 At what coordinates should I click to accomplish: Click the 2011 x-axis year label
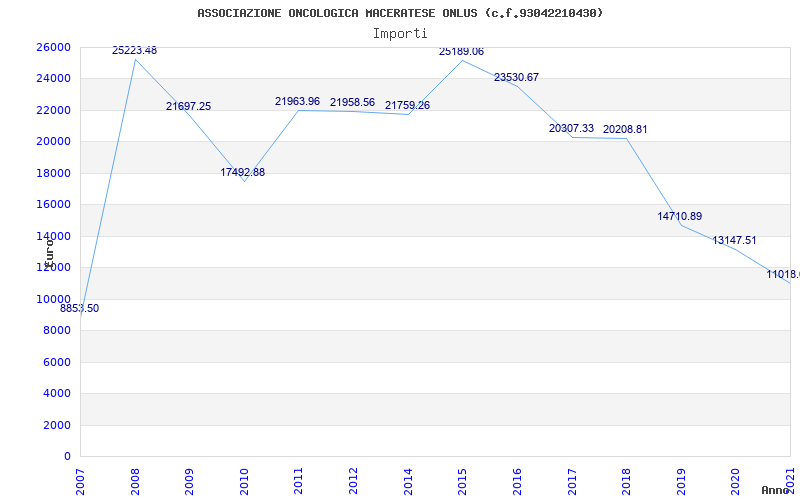(298, 481)
